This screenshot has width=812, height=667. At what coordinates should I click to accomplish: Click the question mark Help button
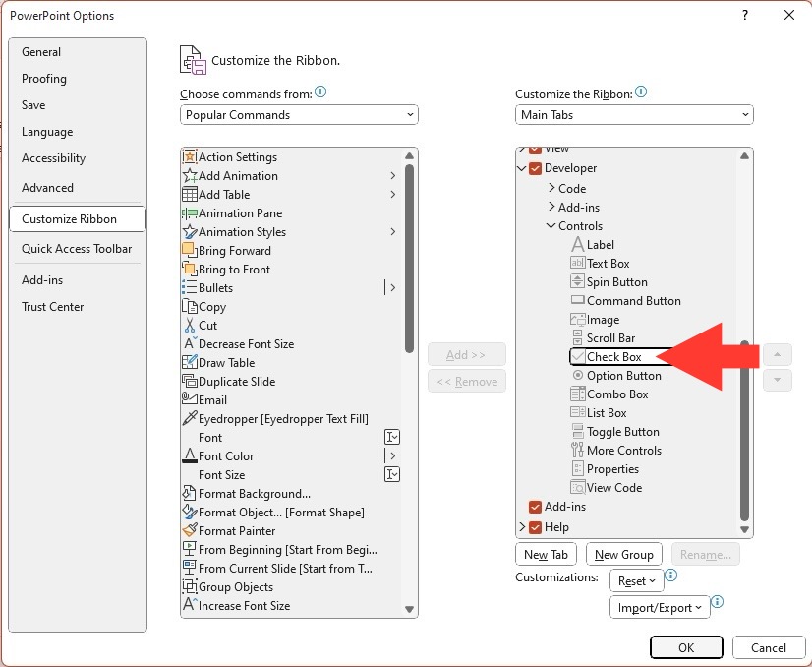(x=745, y=15)
